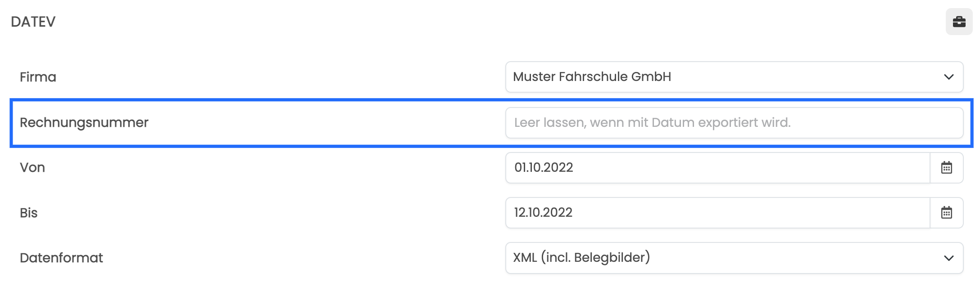Click the Rechnungsnummer field label
Screen dimensions: 980x287
point(84,122)
